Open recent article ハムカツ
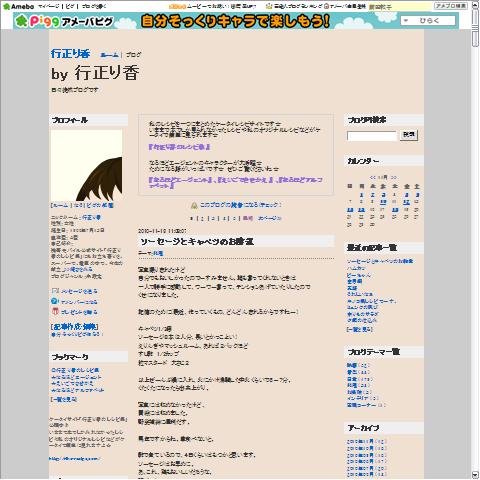Screen dimensions: 480x480 click(356, 268)
